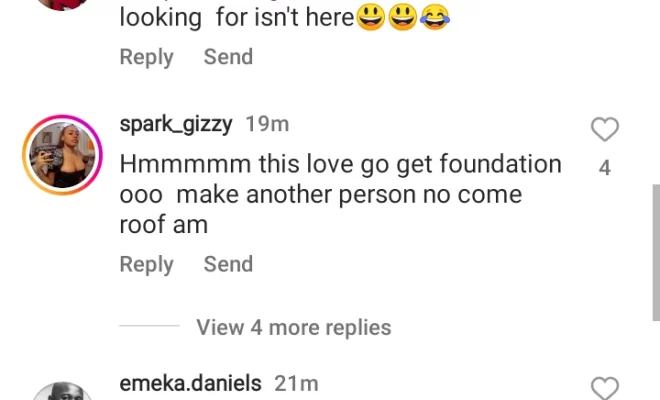Open spark_gizzy's profile picture
The image size is (660, 400).
[62, 153]
